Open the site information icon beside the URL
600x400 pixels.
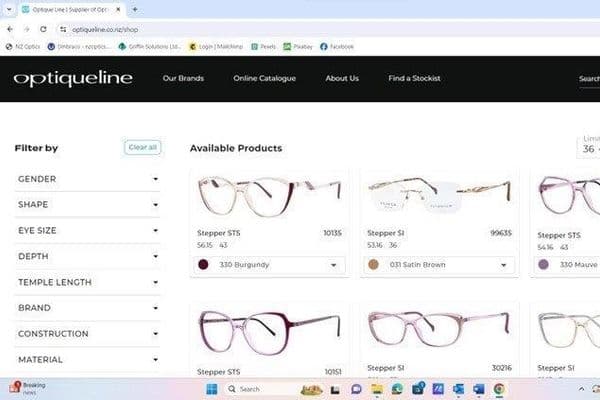coord(63,29)
